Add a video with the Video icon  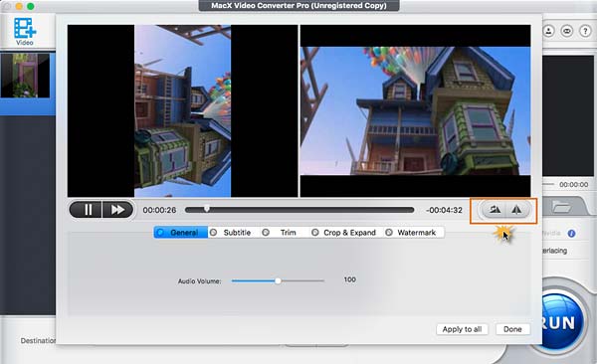25,31
